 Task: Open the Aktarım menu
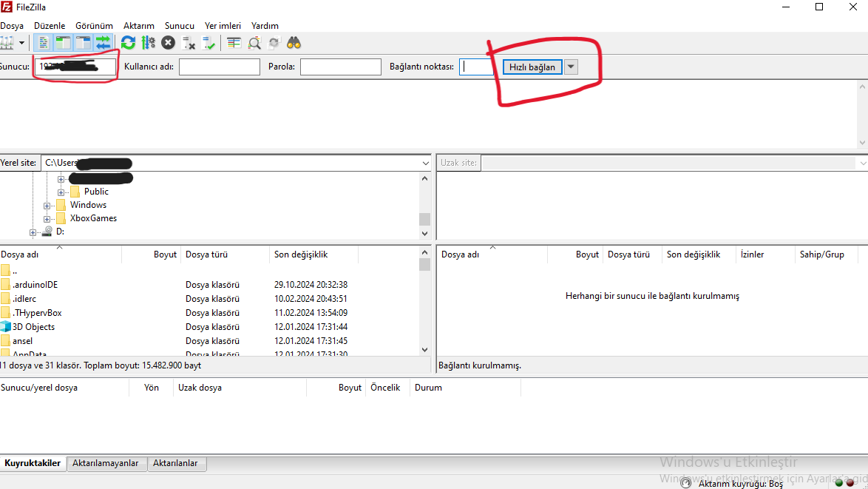pos(139,25)
